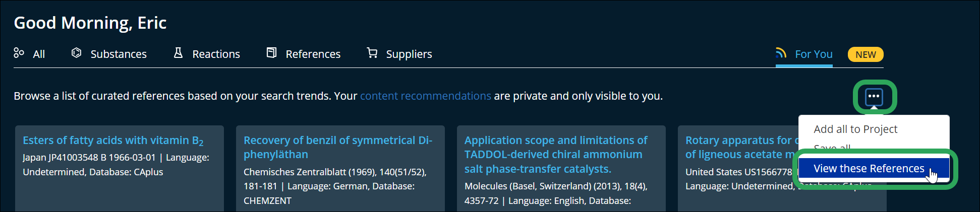This screenshot has width=980, height=212.
Task: Click the Suppliers cart icon
Action: coord(372,53)
